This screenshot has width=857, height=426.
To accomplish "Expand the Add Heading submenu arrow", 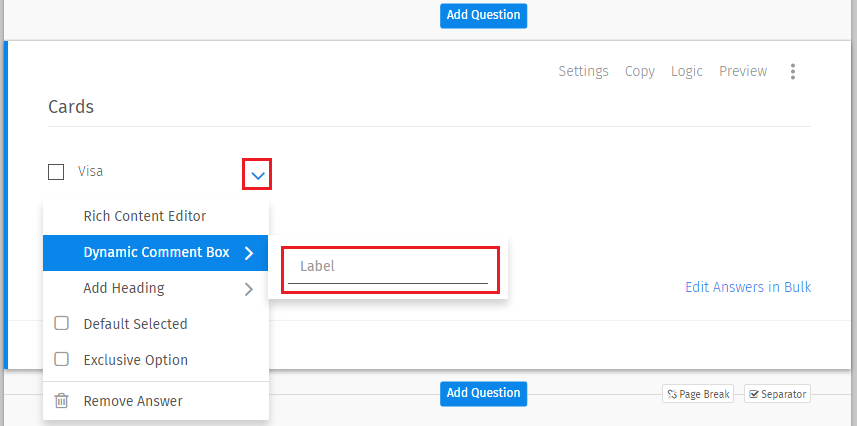I will (249, 289).
